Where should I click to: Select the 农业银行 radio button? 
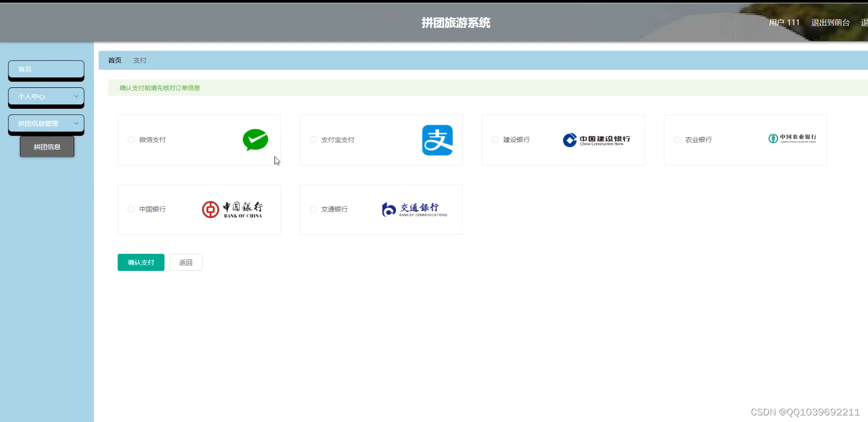point(677,140)
